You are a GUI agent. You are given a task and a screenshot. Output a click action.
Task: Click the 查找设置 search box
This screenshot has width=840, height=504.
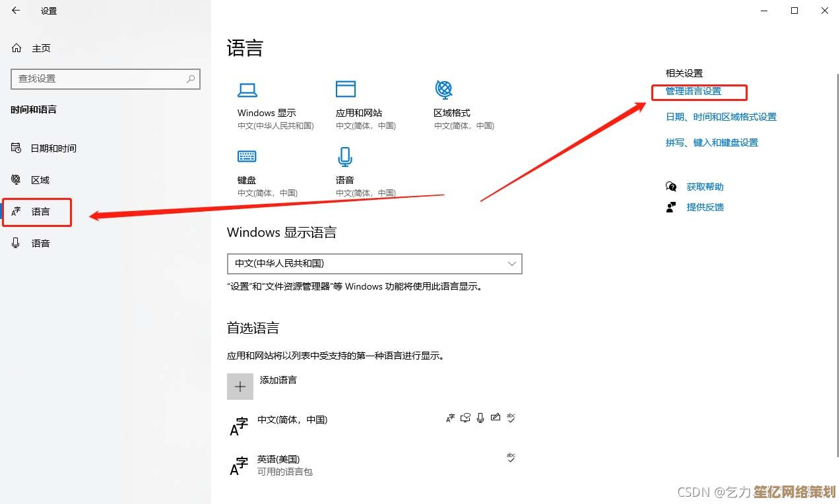pyautogui.click(x=105, y=79)
